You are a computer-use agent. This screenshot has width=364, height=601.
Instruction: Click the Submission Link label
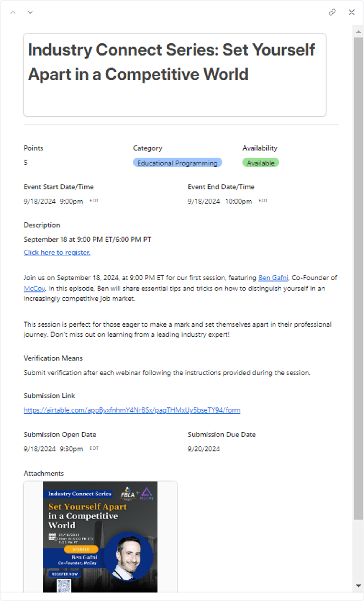[49, 396]
